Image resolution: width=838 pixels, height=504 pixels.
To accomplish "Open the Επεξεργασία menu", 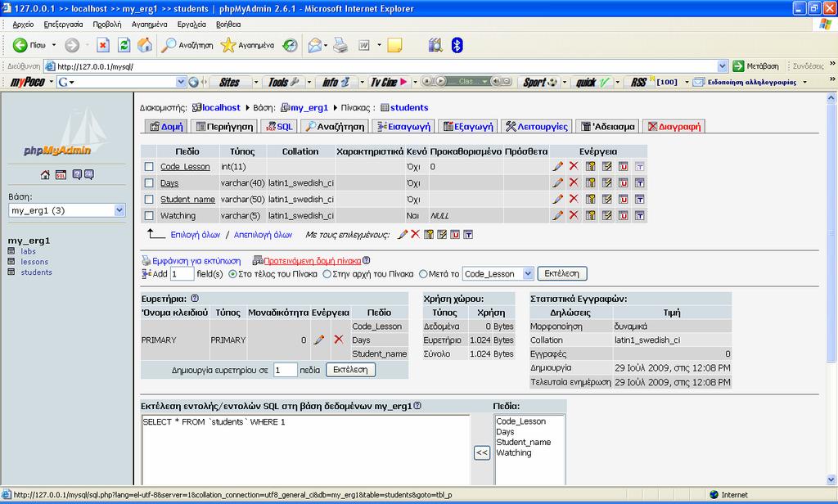I will tap(63, 25).
